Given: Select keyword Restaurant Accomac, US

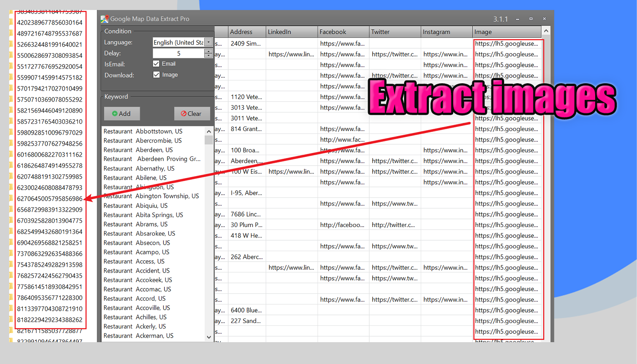Looking at the screenshot, I should [137, 289].
